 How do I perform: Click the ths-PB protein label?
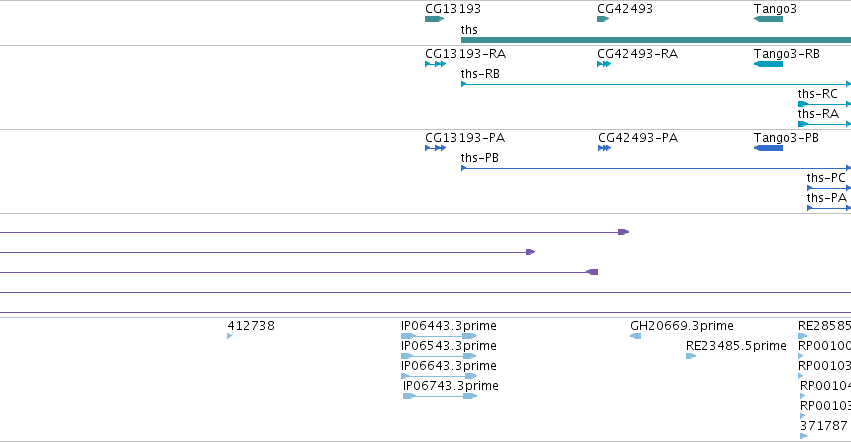tap(479, 158)
